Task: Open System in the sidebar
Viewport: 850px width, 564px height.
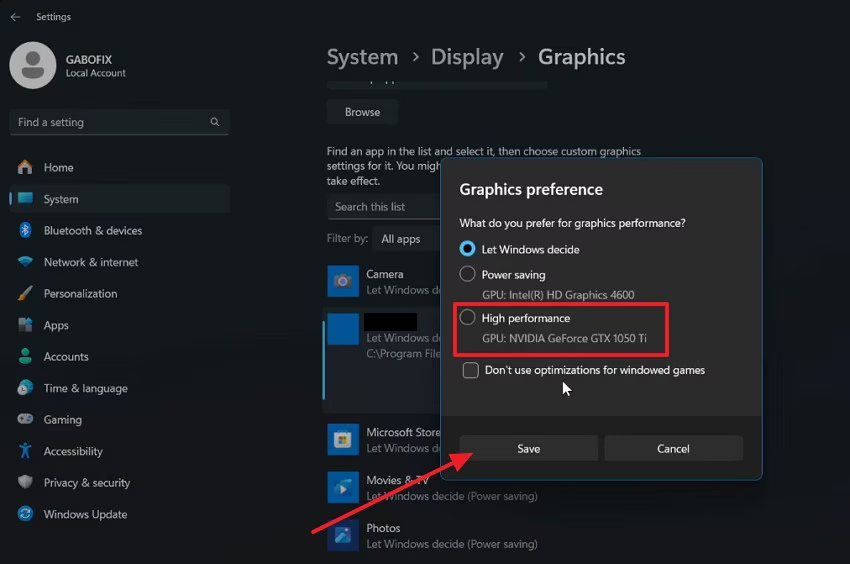Action: point(119,198)
